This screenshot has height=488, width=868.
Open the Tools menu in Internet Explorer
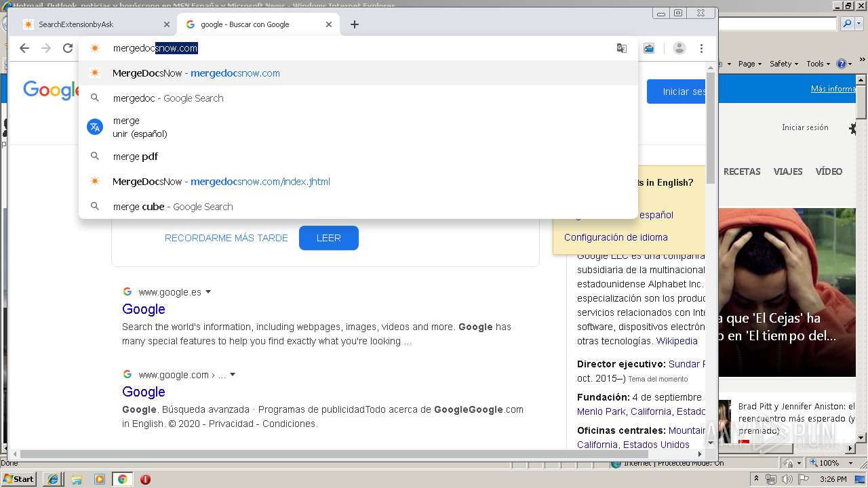[818, 64]
